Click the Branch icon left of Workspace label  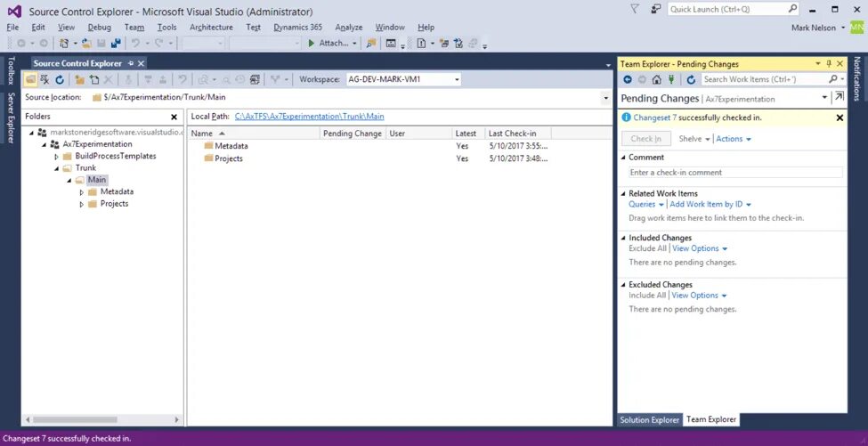275,80
